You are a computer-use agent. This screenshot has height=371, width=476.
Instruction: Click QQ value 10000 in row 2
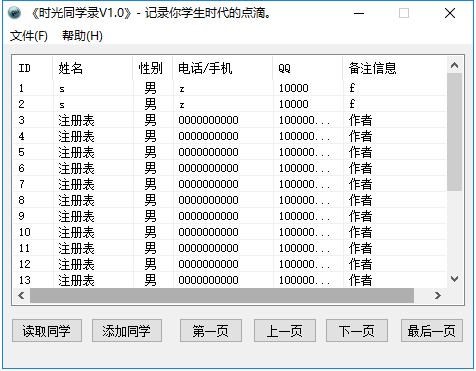[294, 104]
